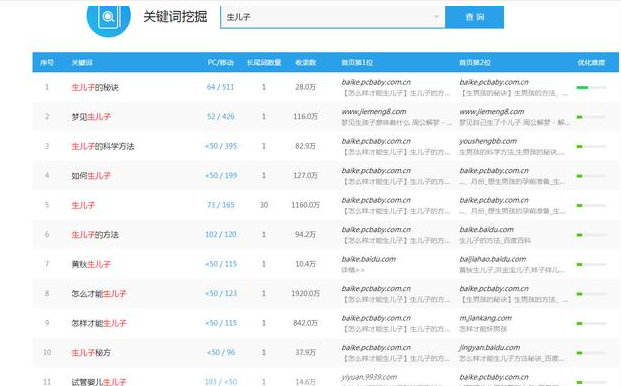Click the blue 查询 button
The height and width of the screenshot is (386, 621).
pyautogui.click(x=474, y=17)
